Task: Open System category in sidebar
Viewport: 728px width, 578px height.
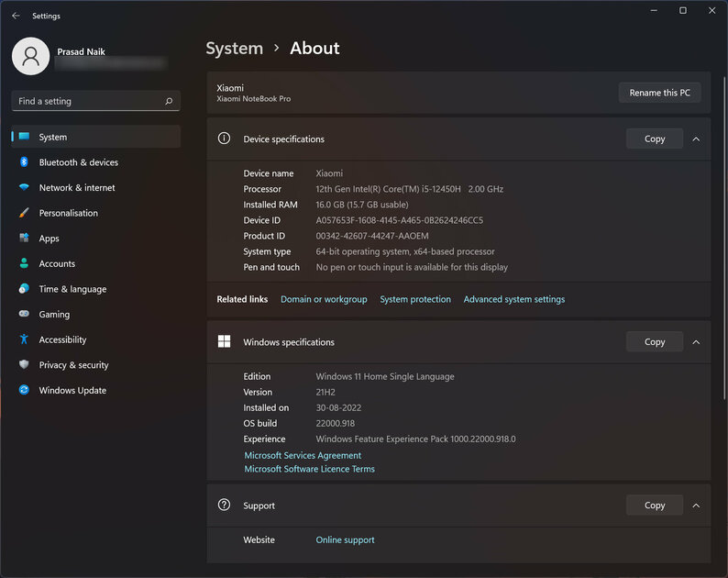Action: [96, 137]
